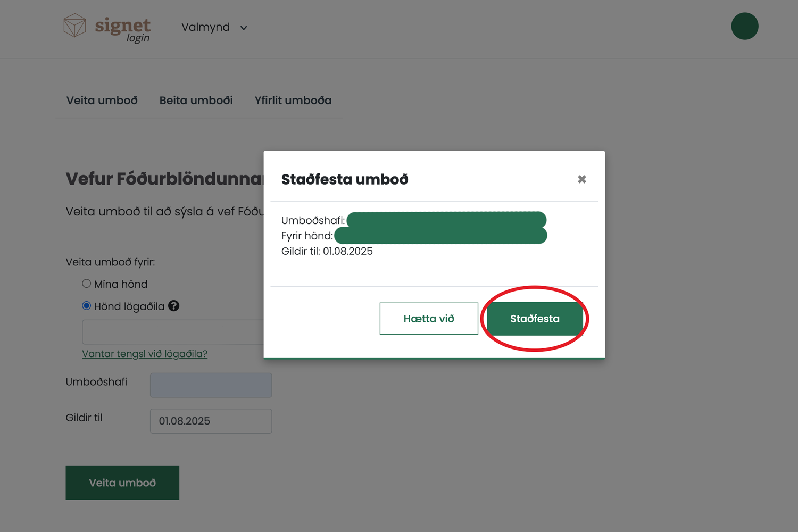This screenshot has height=532, width=798.
Task: Confirm with the Staðfesta button
Action: pos(535,319)
